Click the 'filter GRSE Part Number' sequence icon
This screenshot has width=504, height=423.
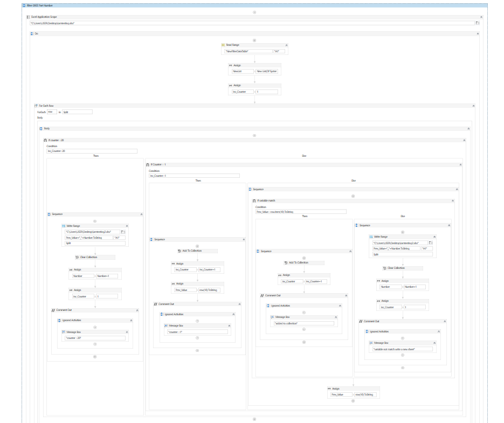24,5
